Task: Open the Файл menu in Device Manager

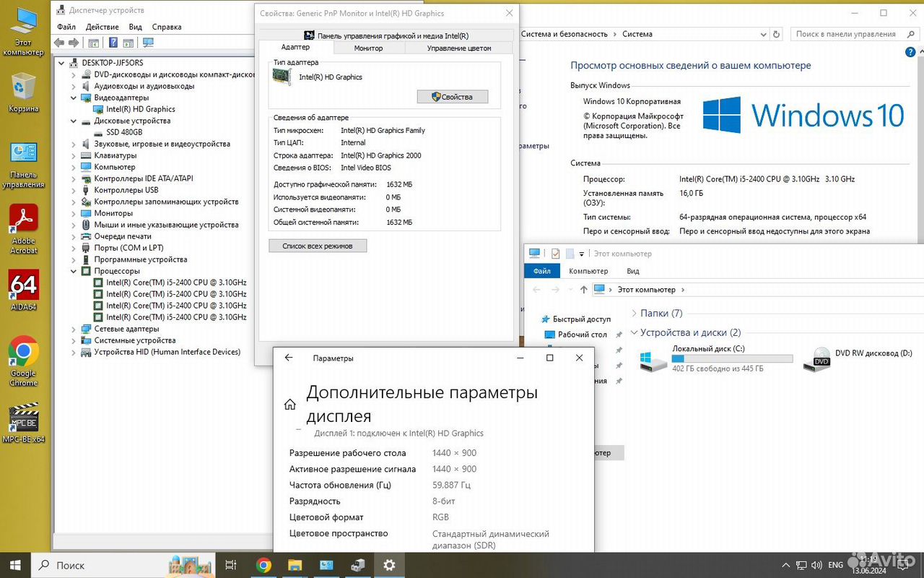Action: pos(66,27)
